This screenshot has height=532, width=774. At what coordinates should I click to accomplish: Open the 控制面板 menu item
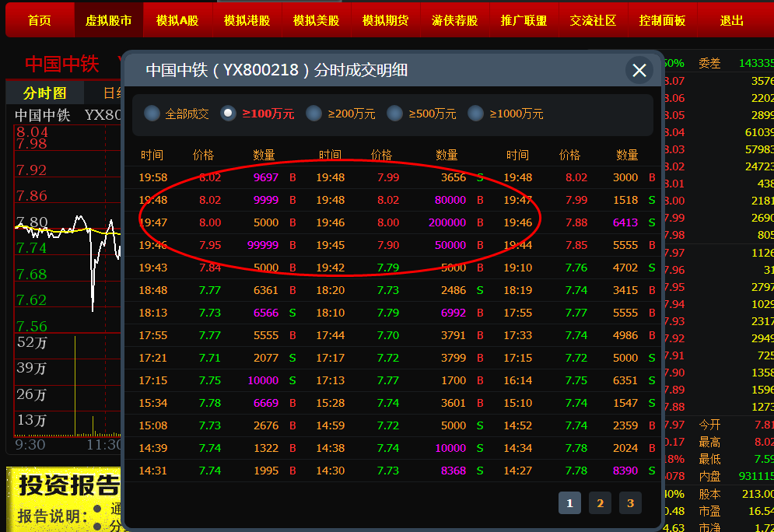(x=662, y=20)
